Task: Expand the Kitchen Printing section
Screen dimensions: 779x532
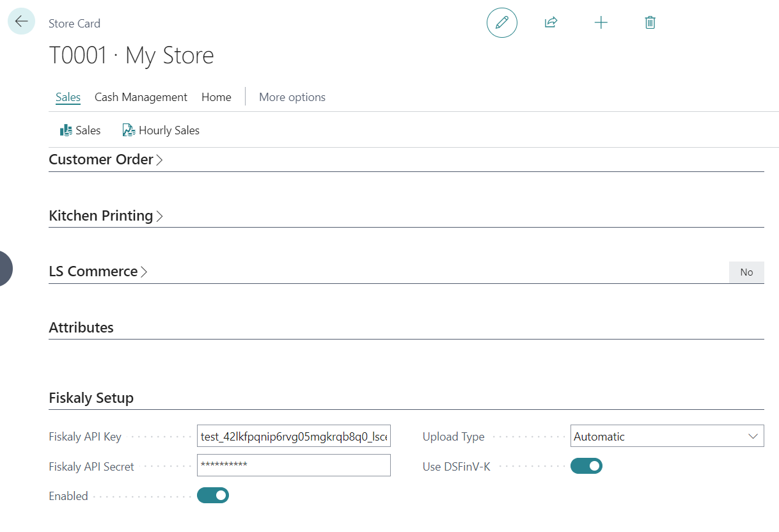Action: click(106, 216)
